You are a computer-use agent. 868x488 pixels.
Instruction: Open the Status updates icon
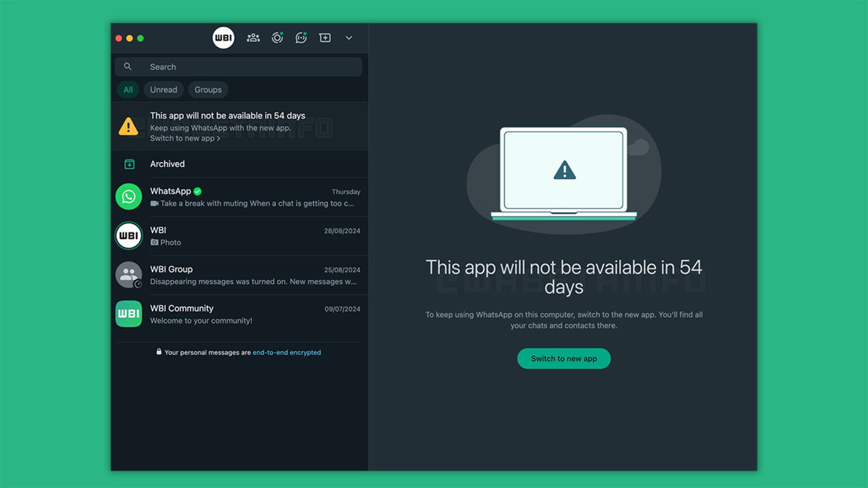[277, 38]
